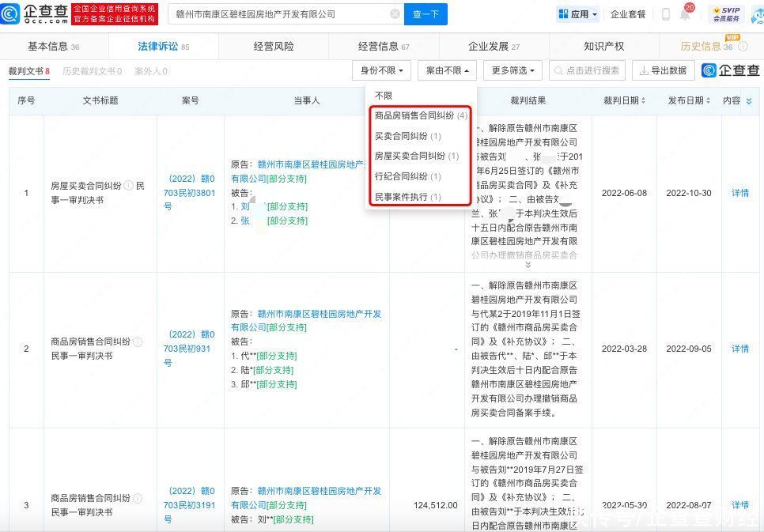
Task: Switch to the 企业发展 tab
Action: pyautogui.click(x=494, y=47)
